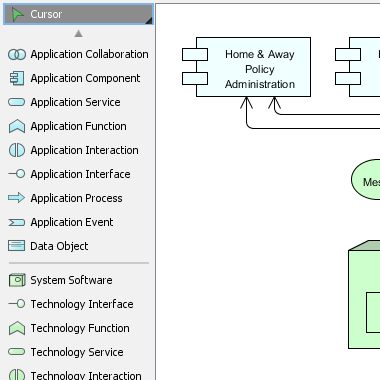The width and height of the screenshot is (380, 380).
Task: Click the Data Object label
Action: 59,246
